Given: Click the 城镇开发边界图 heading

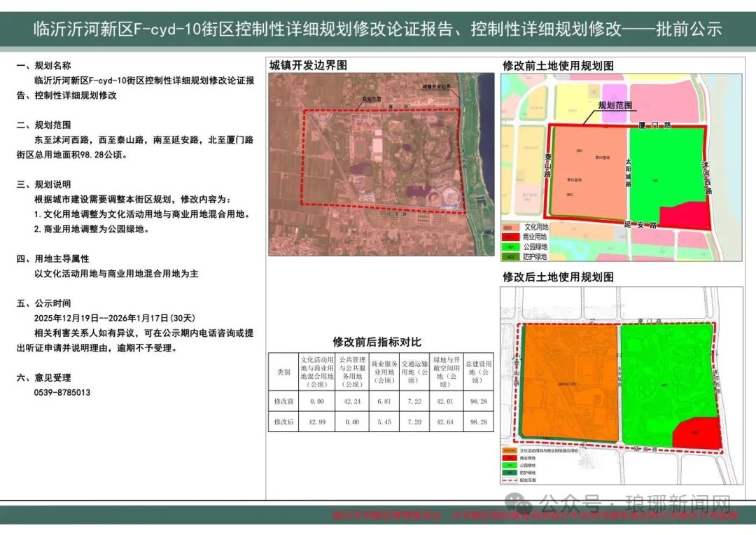Looking at the screenshot, I should point(309,65).
